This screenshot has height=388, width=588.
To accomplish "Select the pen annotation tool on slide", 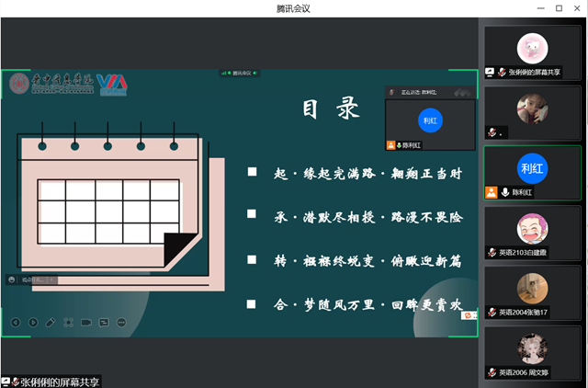I will tap(51, 323).
